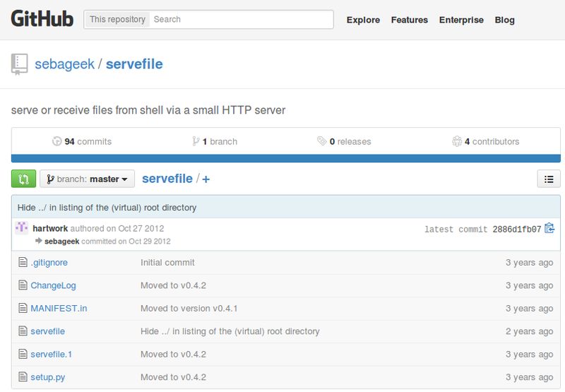Click hartwork's avatar image

22,227
